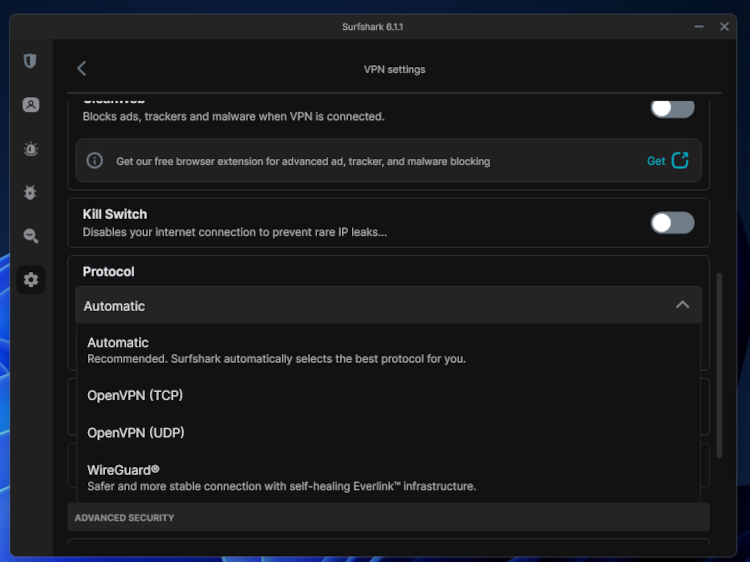Click the ADVANCED SECURITY section header
The height and width of the screenshot is (562, 750).
(x=388, y=517)
